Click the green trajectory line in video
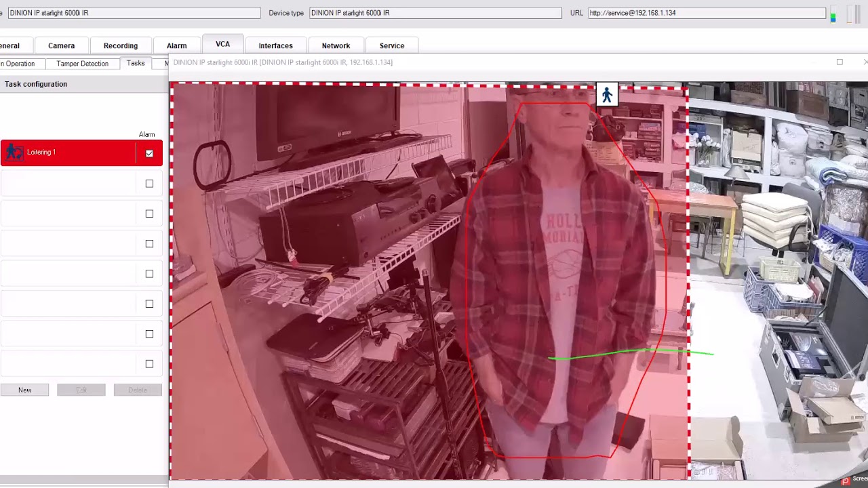 (x=631, y=354)
